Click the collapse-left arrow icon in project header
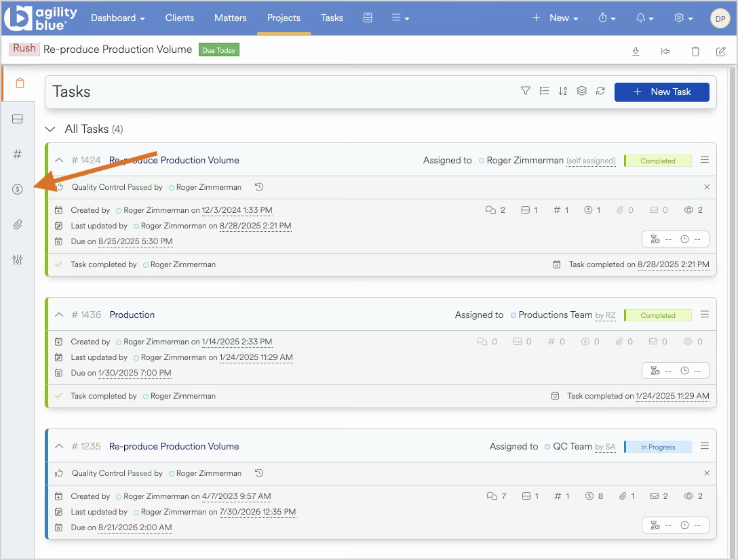Viewport: 738px width, 560px height. pyautogui.click(x=665, y=52)
